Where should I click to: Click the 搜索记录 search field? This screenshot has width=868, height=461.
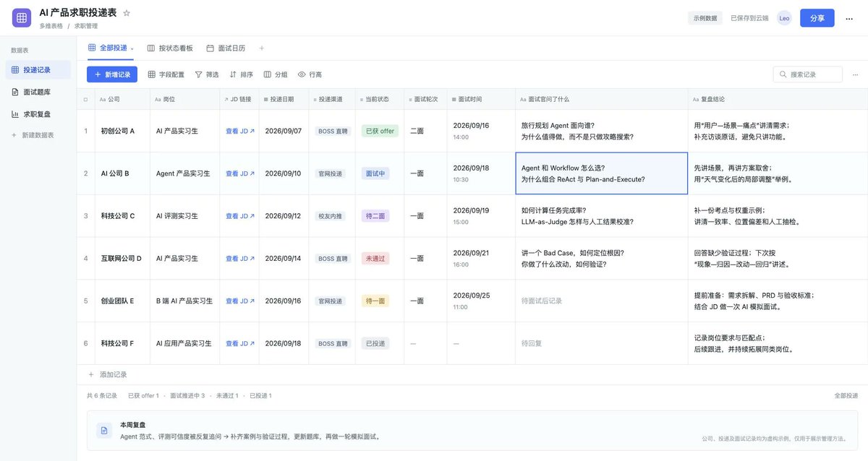[808, 74]
